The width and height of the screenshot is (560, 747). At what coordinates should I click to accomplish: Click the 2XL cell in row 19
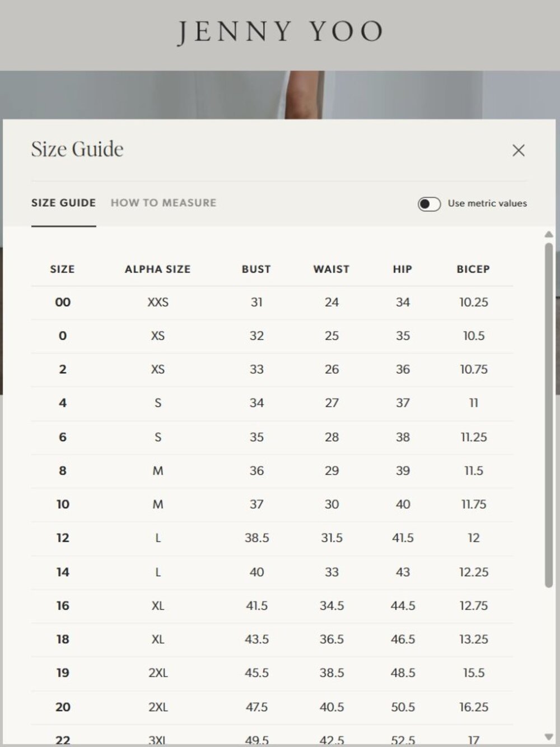click(158, 673)
